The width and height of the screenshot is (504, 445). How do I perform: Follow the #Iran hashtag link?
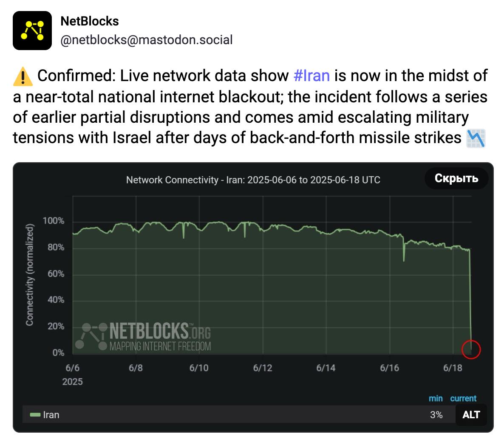click(312, 76)
